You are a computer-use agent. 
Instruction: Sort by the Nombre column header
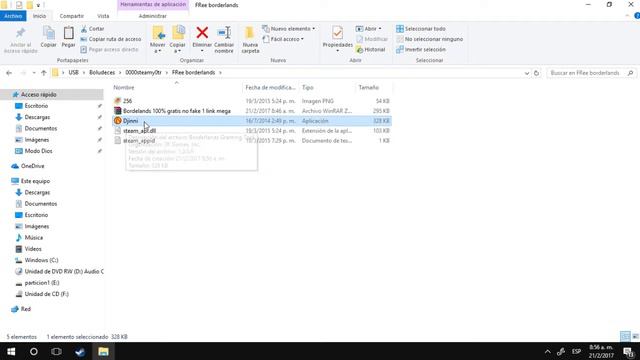click(x=177, y=87)
